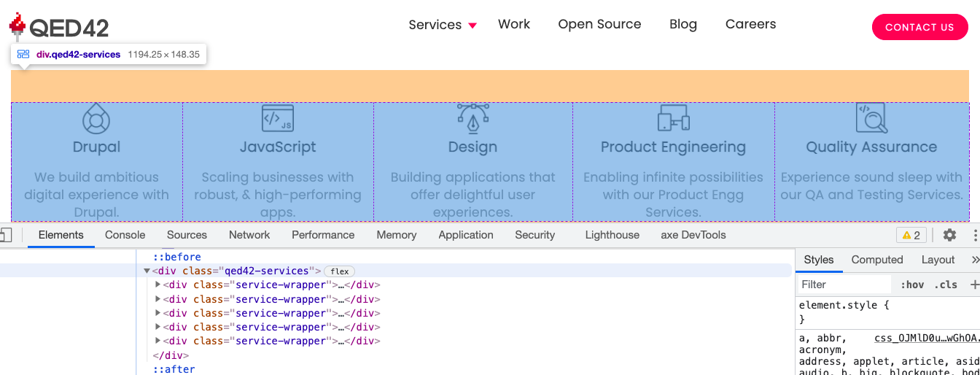Click the element.style rule block
This screenshot has width=980, height=375.
click(x=887, y=312)
